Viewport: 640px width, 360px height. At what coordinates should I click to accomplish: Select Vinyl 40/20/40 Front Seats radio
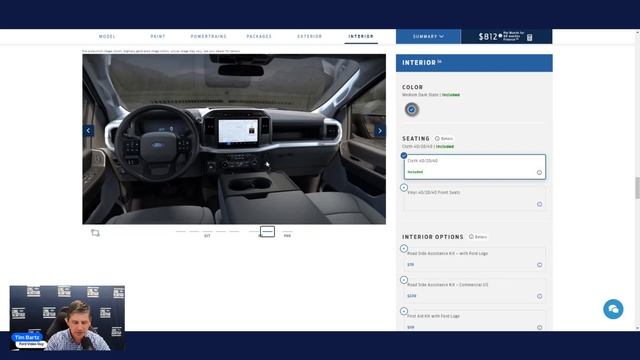[404, 187]
